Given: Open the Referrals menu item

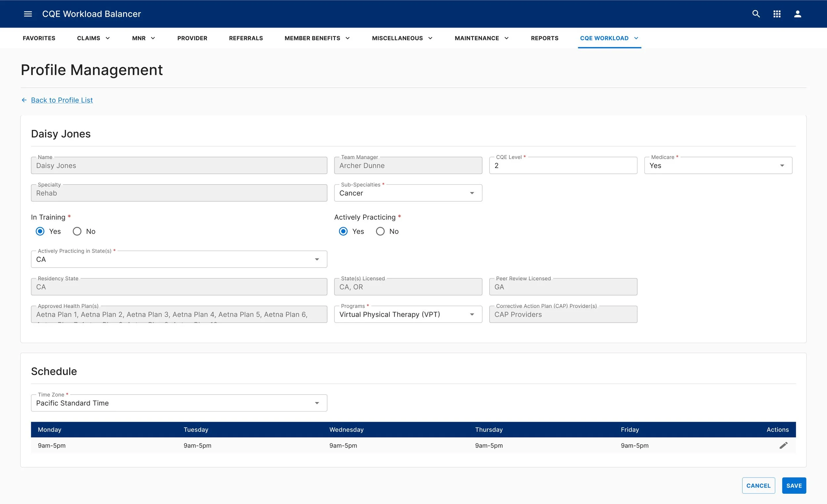Looking at the screenshot, I should tap(246, 38).
